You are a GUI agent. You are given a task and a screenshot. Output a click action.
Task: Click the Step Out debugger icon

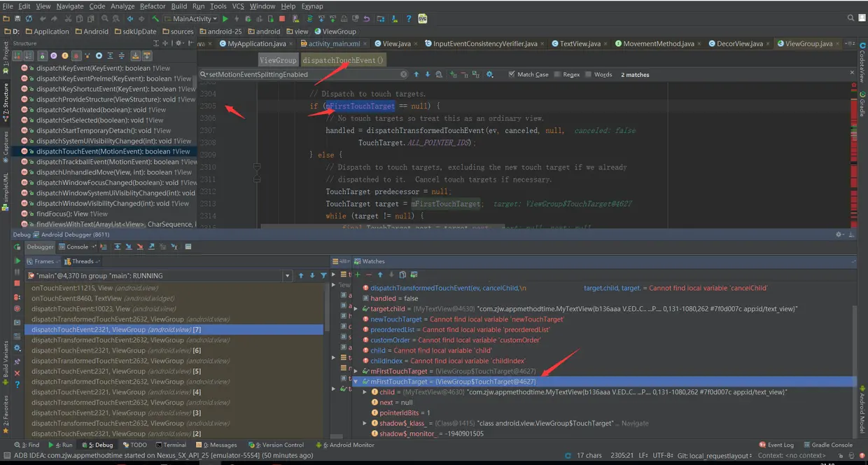(x=151, y=247)
